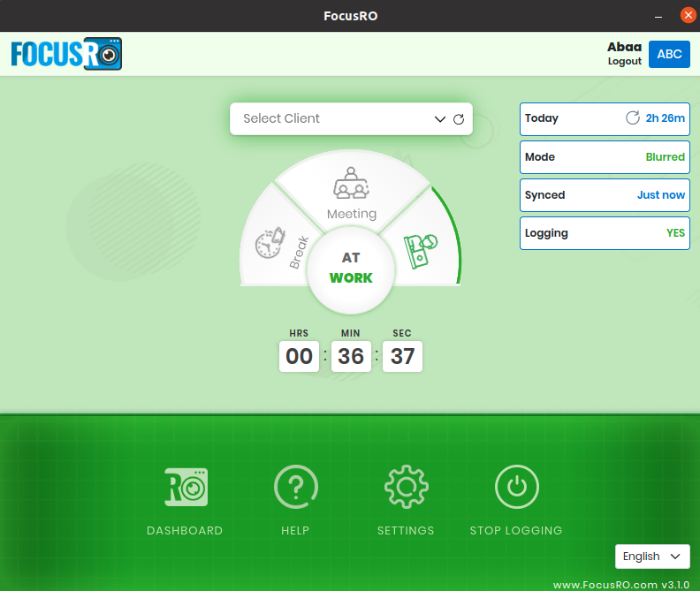Click the FocusRO logo

click(x=66, y=54)
